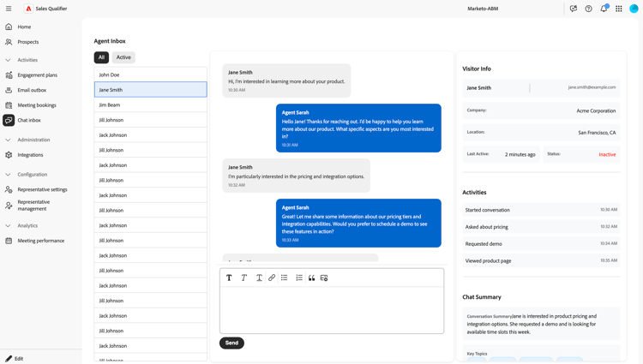Select John Doe conversation
Image resolution: width=643 pixels, height=364 pixels.
(x=151, y=75)
